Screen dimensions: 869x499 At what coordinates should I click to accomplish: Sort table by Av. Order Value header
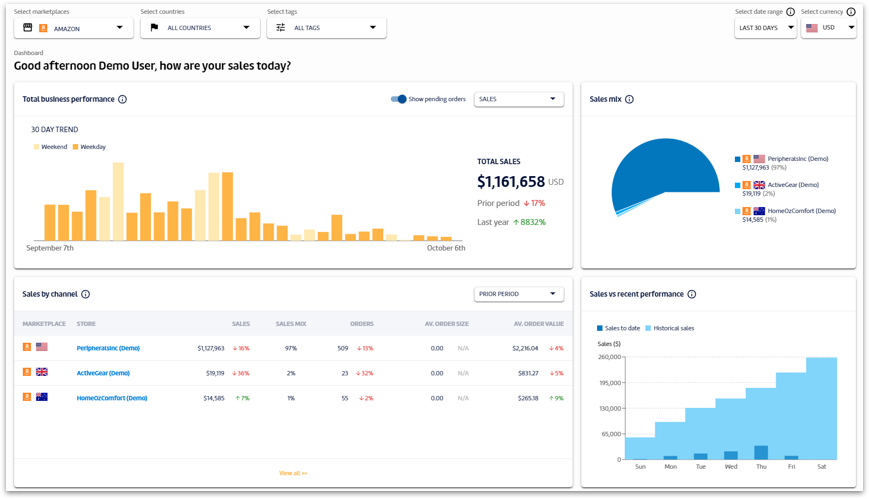[539, 324]
